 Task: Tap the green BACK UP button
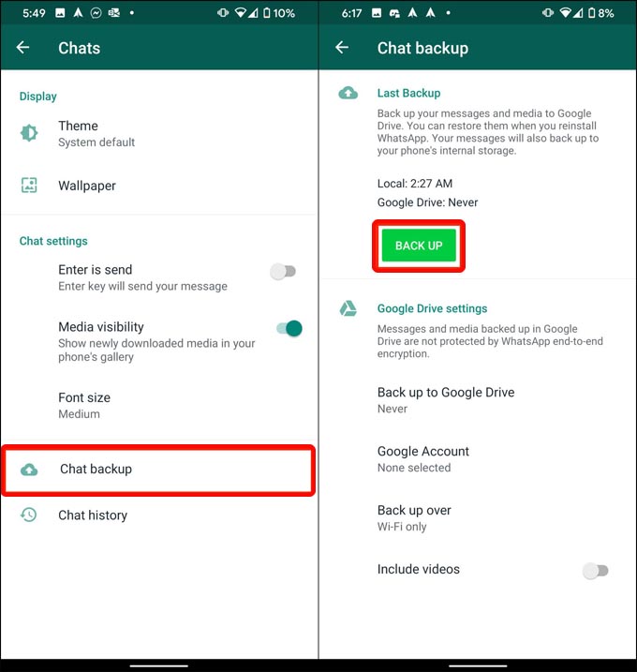click(x=419, y=246)
